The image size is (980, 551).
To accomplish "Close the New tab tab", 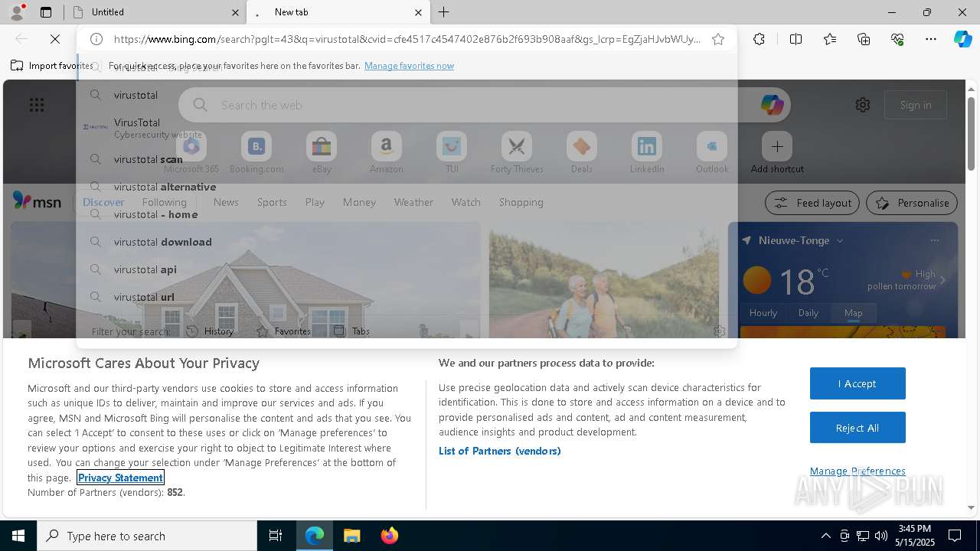I will [x=418, y=12].
